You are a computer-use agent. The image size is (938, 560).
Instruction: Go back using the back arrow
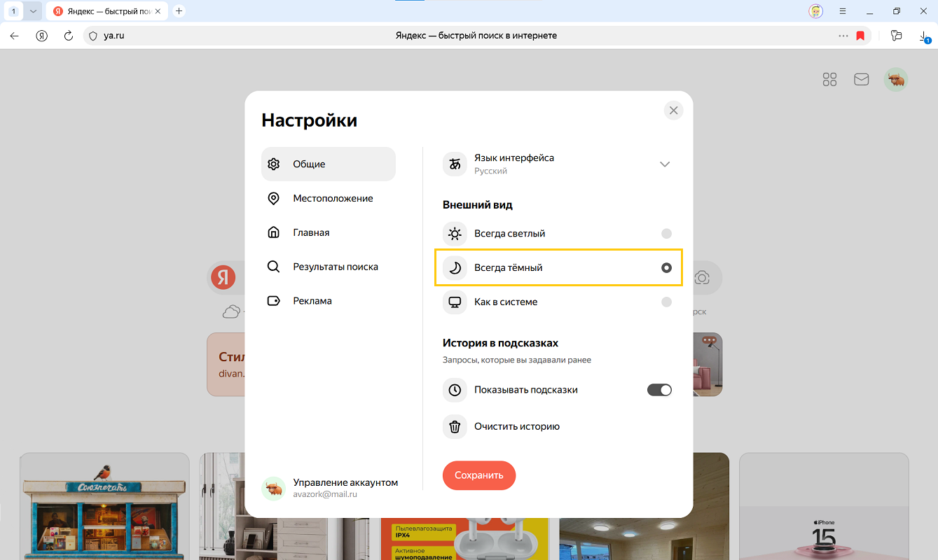(x=15, y=36)
